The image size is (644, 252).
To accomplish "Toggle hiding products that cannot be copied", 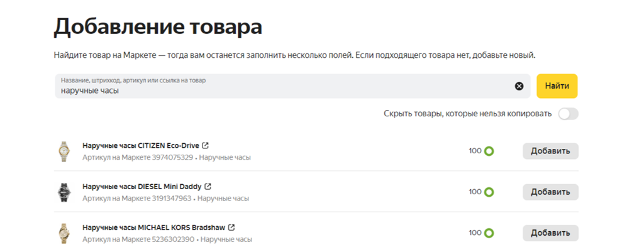I will point(568,114).
